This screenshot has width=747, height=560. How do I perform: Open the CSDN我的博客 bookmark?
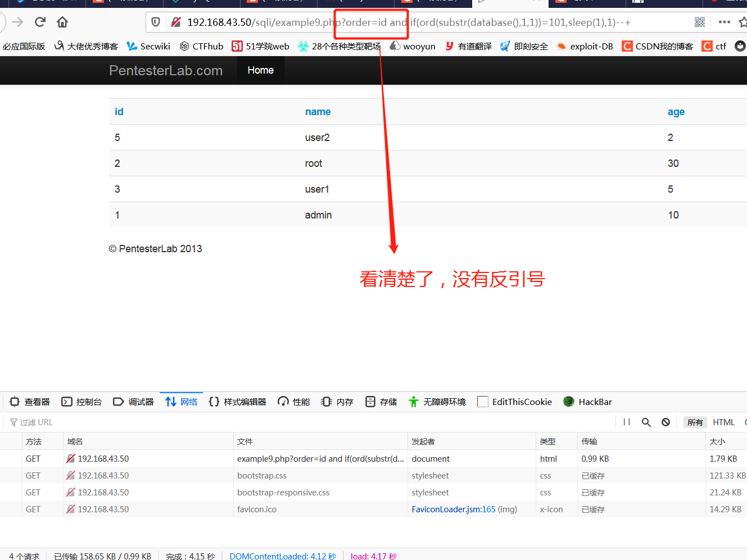(658, 46)
